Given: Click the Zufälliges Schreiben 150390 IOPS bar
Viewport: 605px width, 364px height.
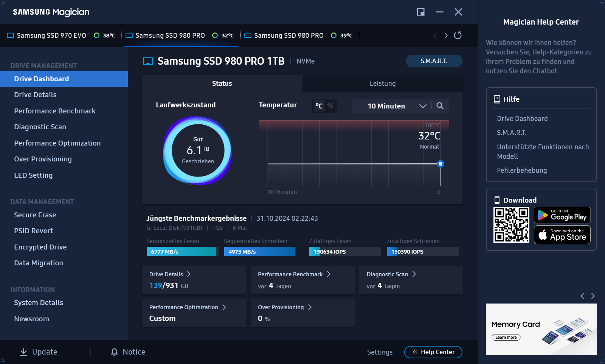Looking at the screenshot, I should (x=422, y=252).
